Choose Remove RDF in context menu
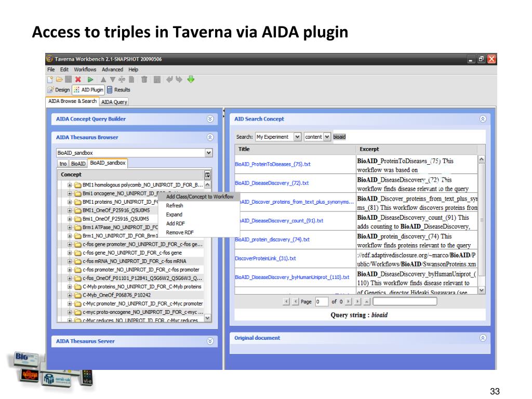This screenshot has height=399, width=532. pos(199,232)
